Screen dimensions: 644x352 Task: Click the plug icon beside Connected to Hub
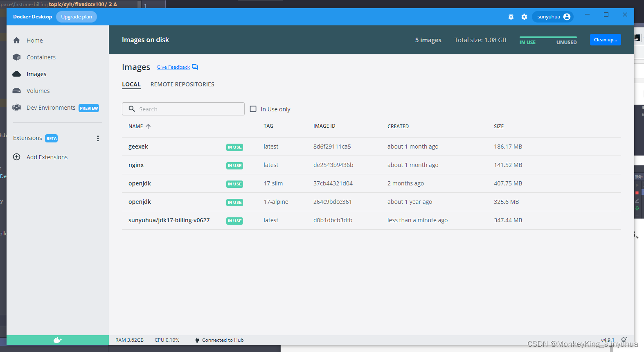pos(197,340)
